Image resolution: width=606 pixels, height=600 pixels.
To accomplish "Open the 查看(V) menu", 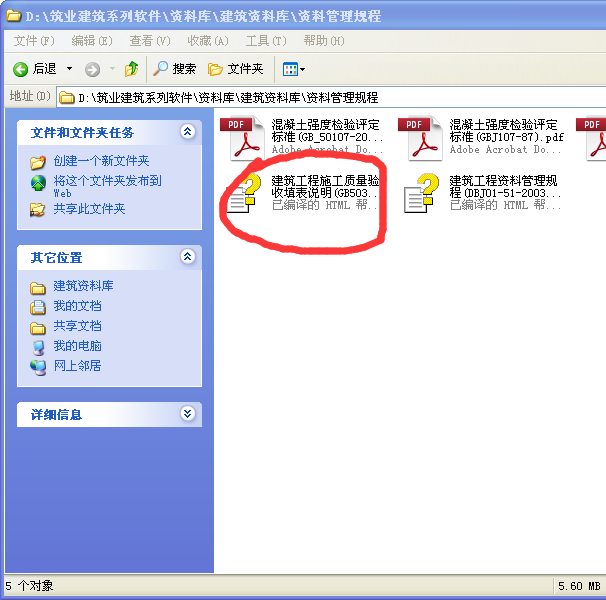I will [x=150, y=41].
